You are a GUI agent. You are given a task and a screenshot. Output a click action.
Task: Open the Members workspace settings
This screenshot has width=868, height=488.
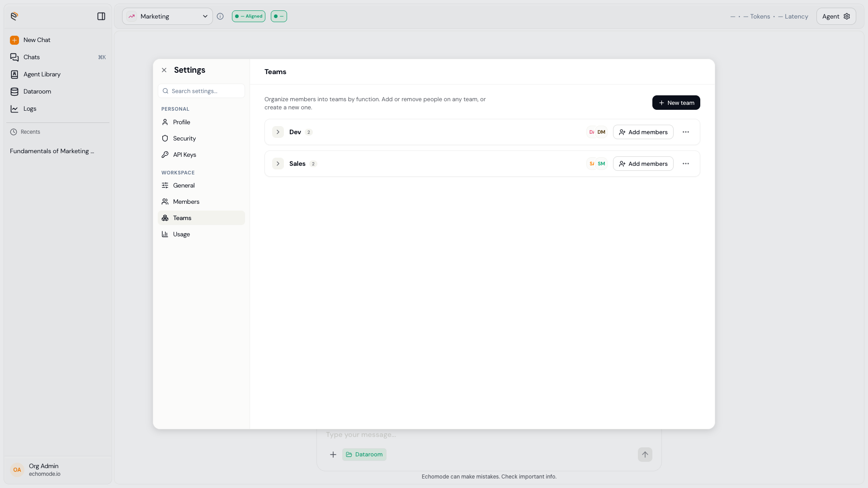[x=201, y=202]
